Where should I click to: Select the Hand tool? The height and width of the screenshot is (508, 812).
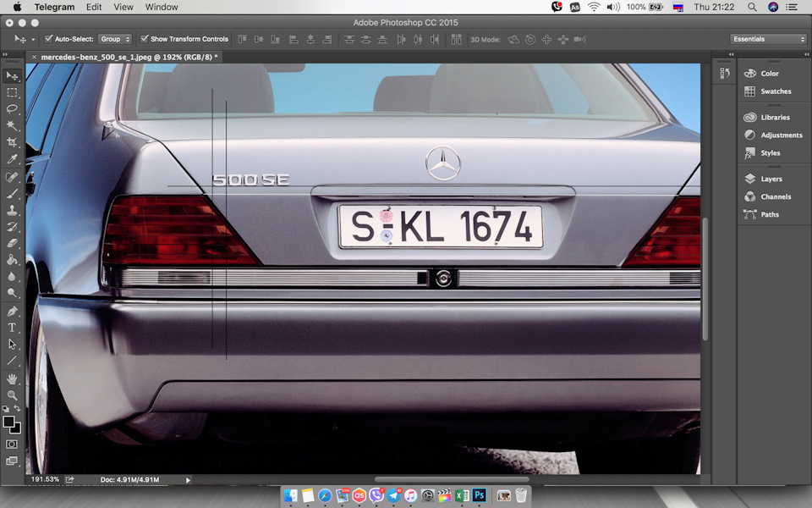click(11, 379)
